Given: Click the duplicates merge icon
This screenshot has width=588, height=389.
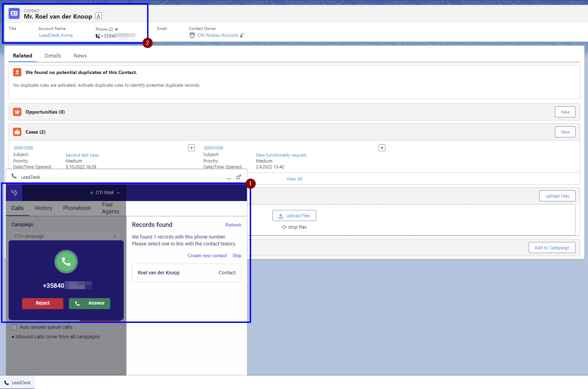Looking at the screenshot, I should [x=17, y=72].
